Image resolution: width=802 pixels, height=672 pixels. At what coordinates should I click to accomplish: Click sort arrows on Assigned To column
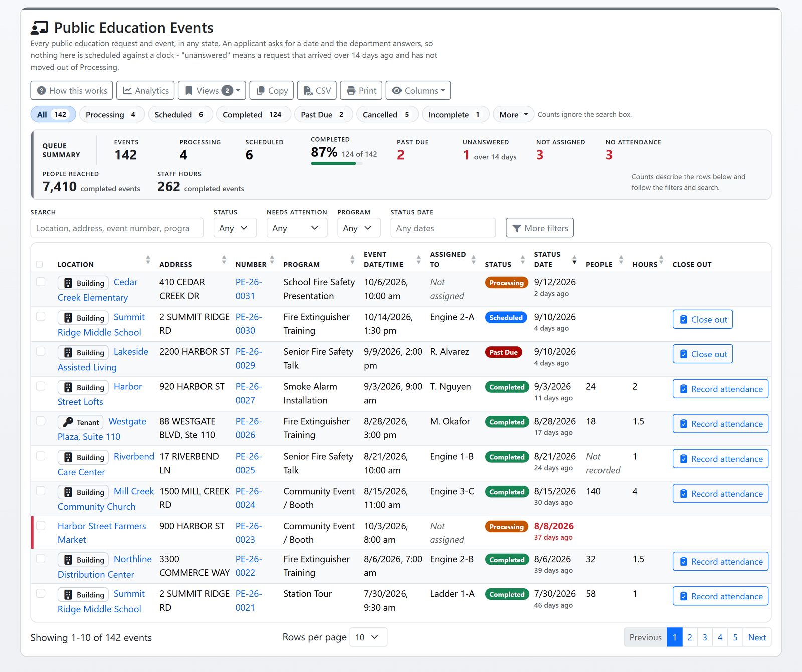[x=473, y=260]
